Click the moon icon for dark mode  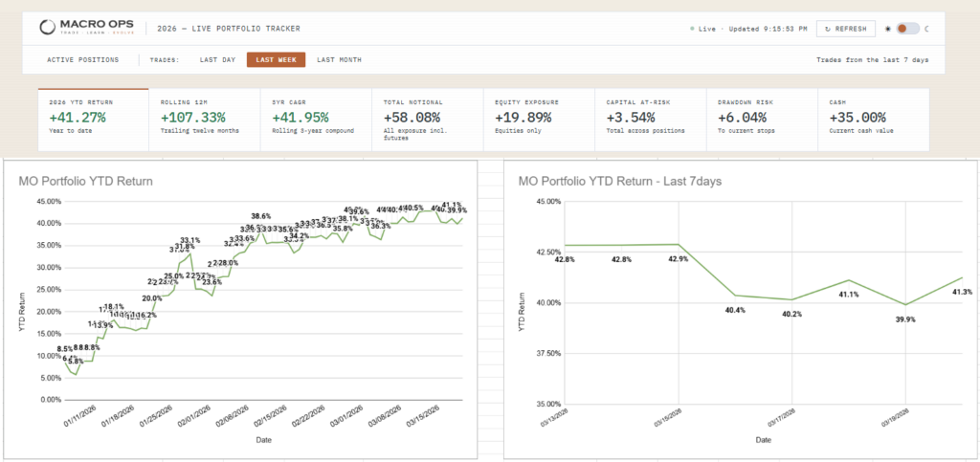click(x=926, y=29)
